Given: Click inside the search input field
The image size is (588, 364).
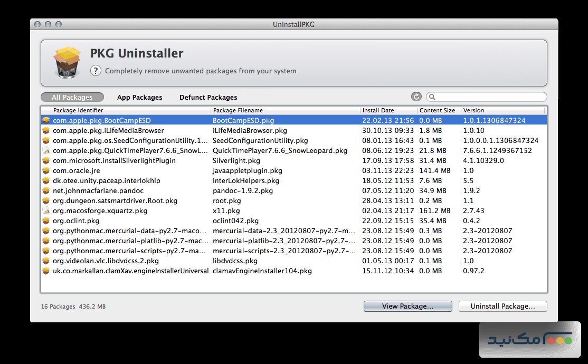Looking at the screenshot, I should click(486, 97).
